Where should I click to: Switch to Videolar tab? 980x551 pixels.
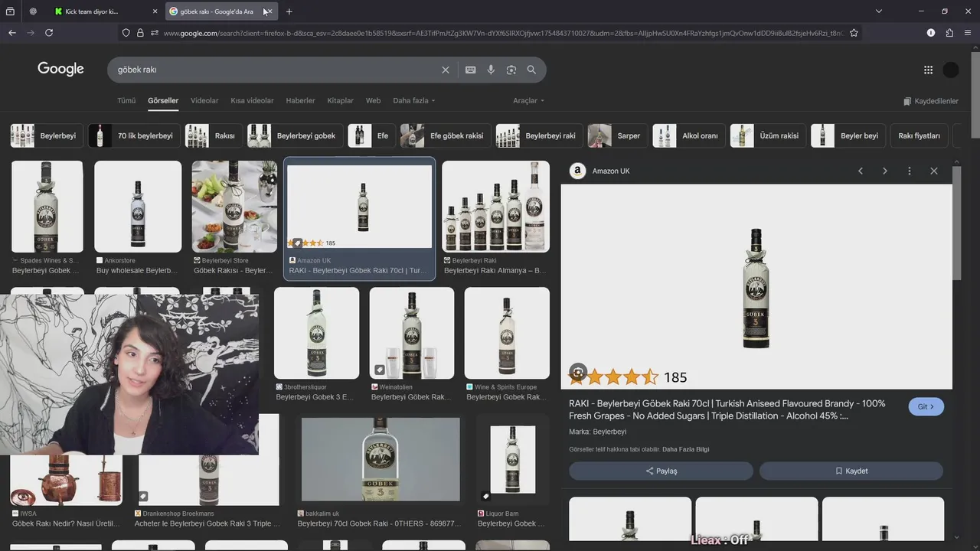pyautogui.click(x=204, y=100)
